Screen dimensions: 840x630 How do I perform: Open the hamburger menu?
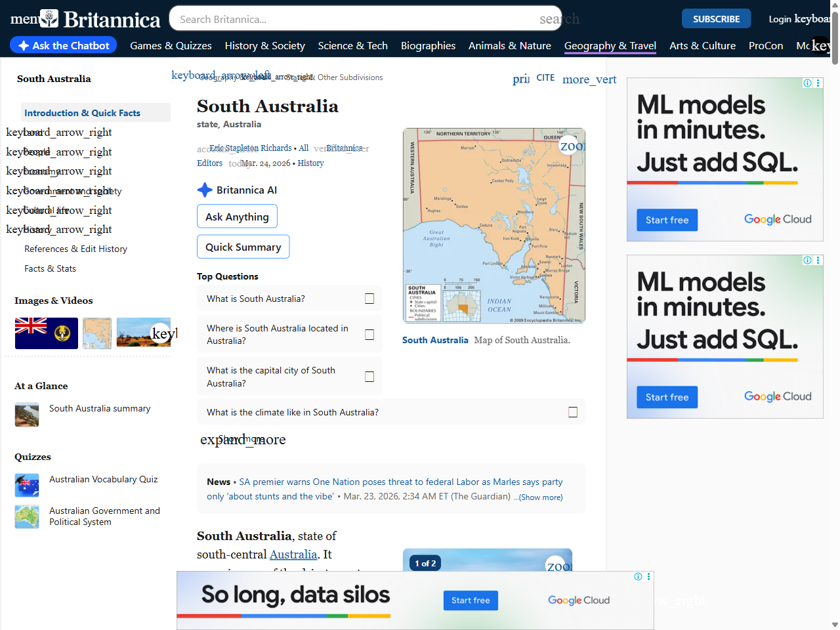(24, 18)
